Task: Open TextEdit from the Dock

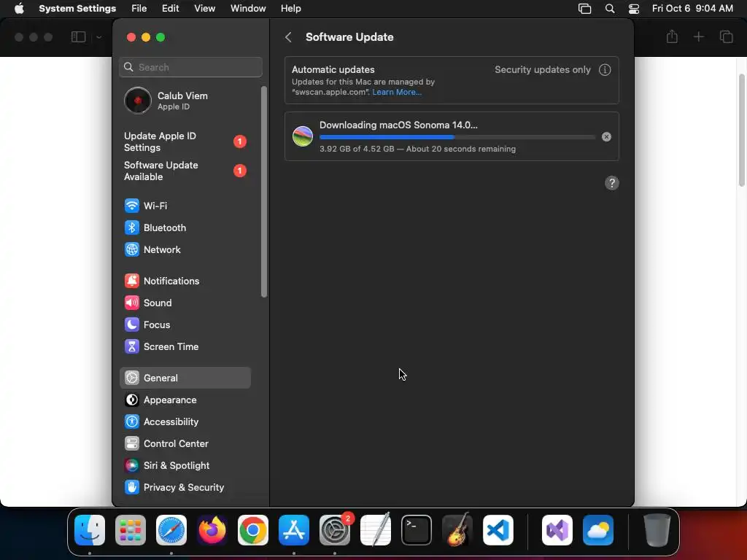Action: tap(376, 529)
